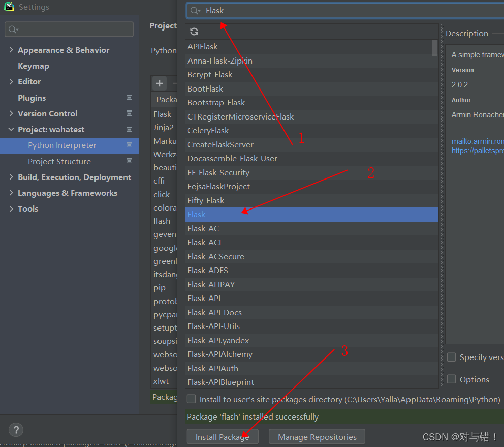504x447 pixels.
Task: Select Jinja2 in installed packages table
Action: [164, 128]
